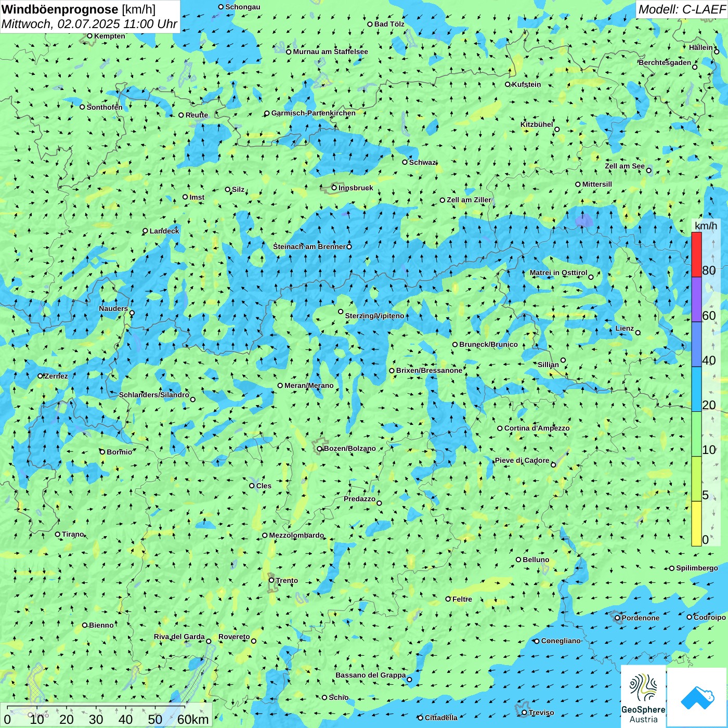The height and width of the screenshot is (728, 728).
Task: Click the 'Imst' map label
Action: coord(197,197)
